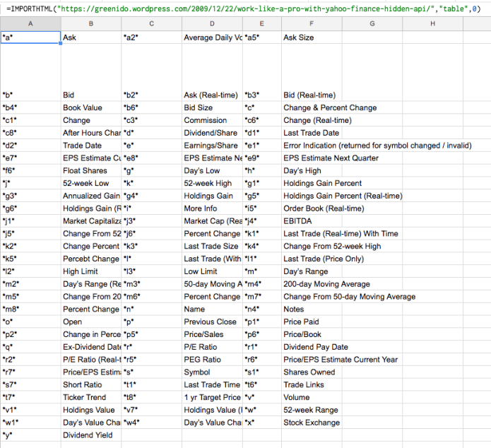Click the 'Short Ratio' cell

(91, 384)
